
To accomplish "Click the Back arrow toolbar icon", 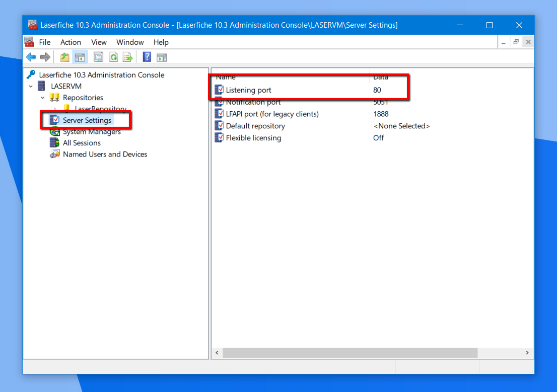I will [31, 57].
